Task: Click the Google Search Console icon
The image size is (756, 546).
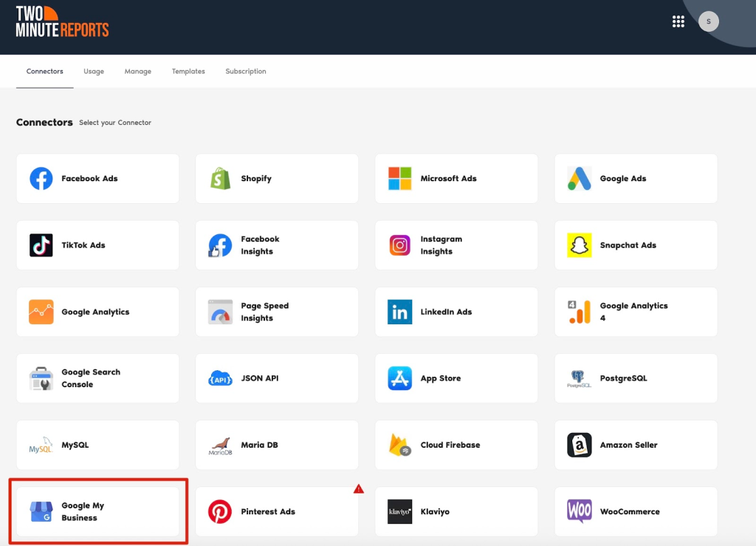Action: (41, 378)
